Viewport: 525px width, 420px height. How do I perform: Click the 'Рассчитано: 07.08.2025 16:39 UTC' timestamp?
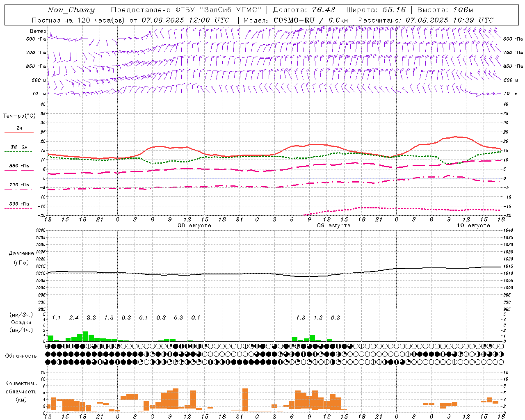426,20
